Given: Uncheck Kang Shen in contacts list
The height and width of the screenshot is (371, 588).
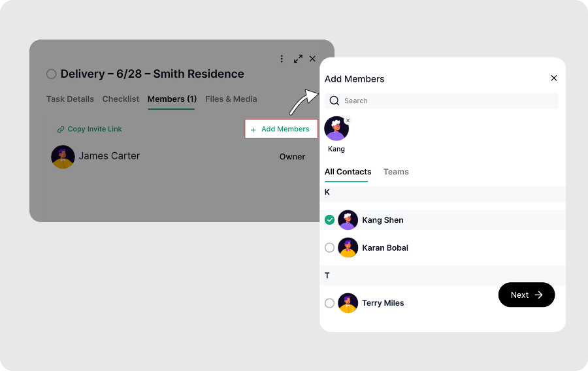Looking at the screenshot, I should pos(329,220).
